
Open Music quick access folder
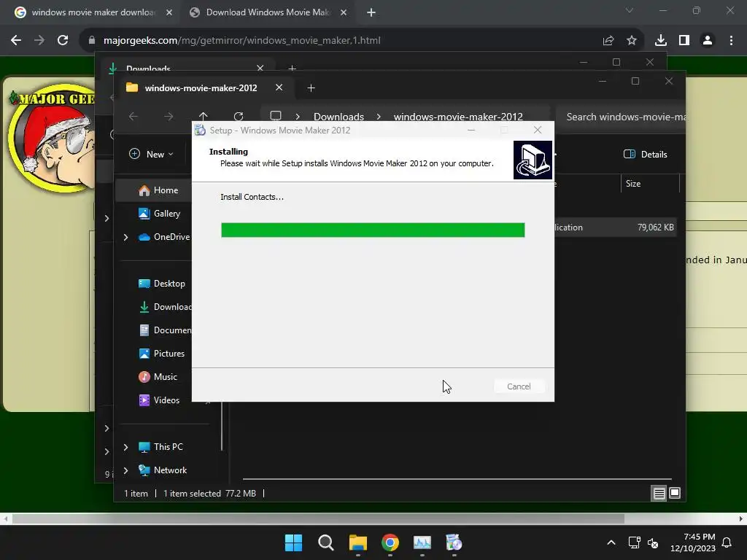[x=158, y=377]
